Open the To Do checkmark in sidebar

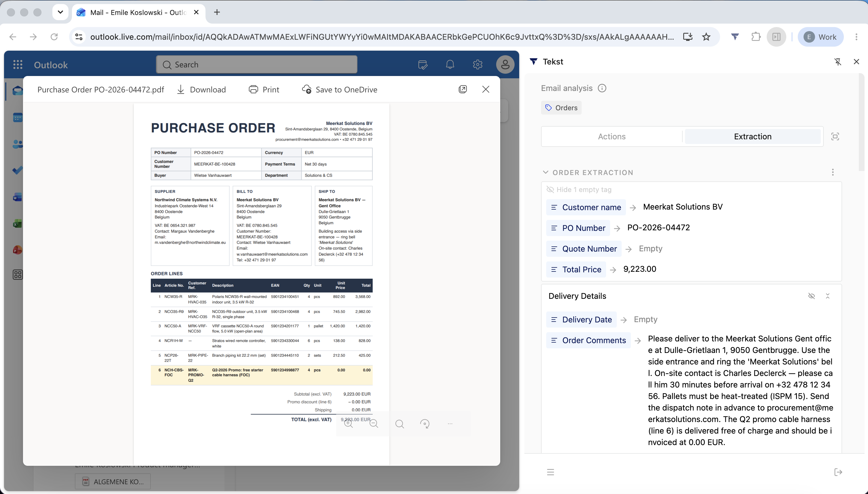pos(17,170)
